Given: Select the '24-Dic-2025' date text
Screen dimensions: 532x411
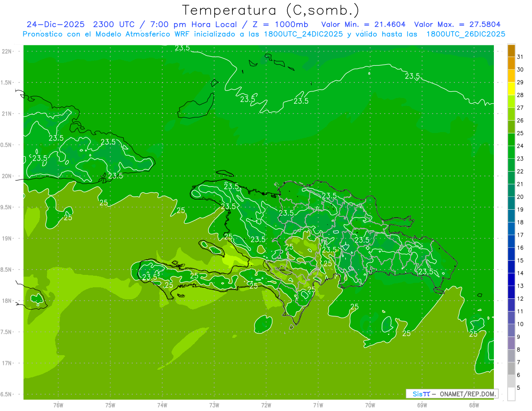Looking at the screenshot, I should click(x=55, y=24).
